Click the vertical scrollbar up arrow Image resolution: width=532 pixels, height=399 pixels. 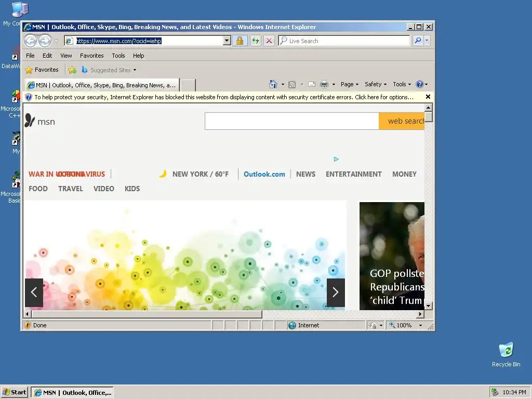point(429,108)
